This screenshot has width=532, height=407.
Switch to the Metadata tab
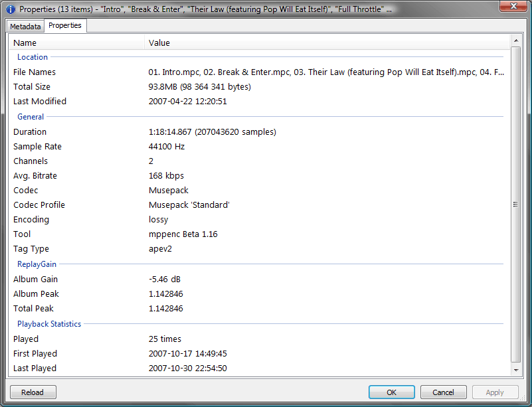pyautogui.click(x=25, y=27)
